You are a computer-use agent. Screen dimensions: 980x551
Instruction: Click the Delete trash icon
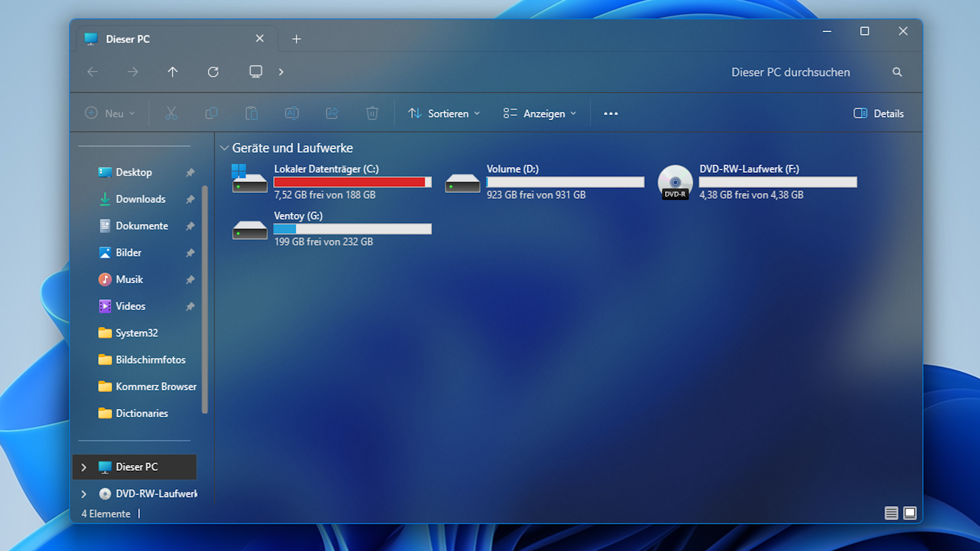[x=372, y=113]
